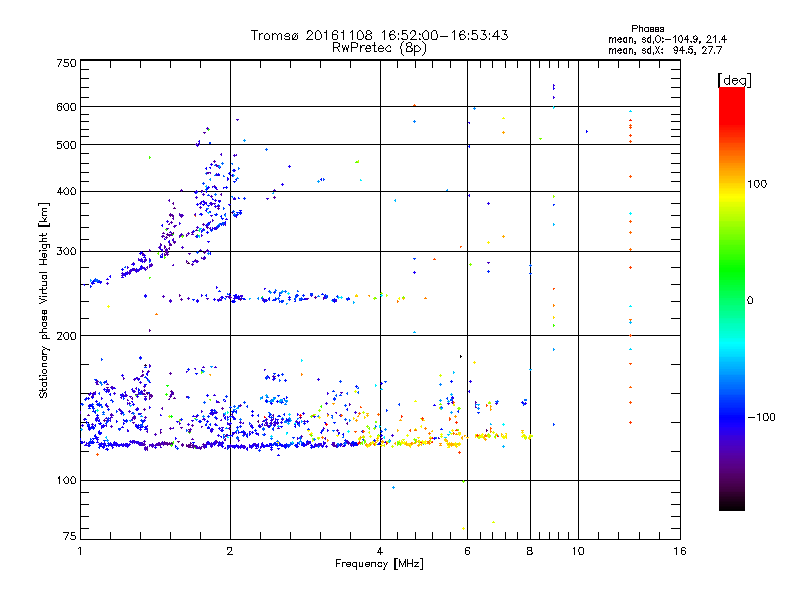This screenshot has height=600, width=800.
Task: Click the y-axis tick label '300'
Action: 66,252
